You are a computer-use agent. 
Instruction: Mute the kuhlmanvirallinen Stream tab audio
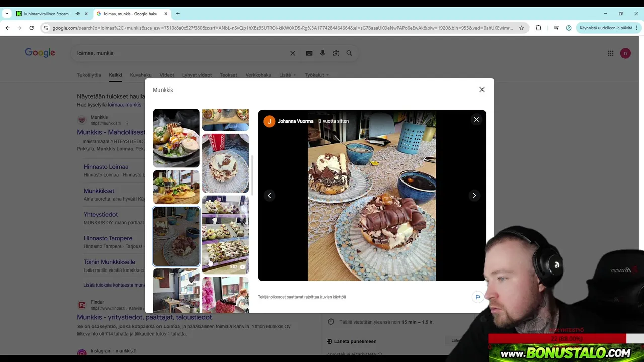point(77,14)
